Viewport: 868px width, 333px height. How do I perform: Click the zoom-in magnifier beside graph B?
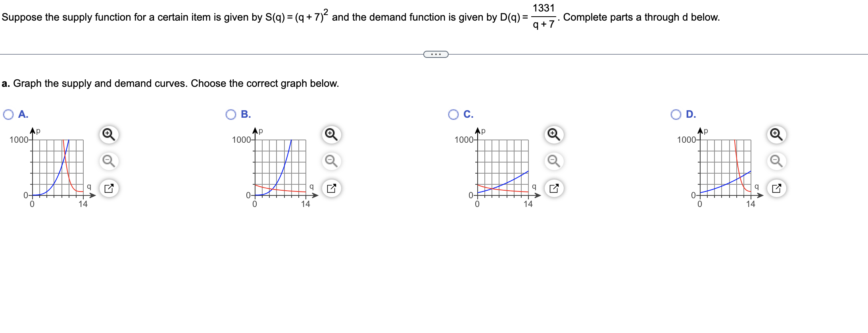331,134
